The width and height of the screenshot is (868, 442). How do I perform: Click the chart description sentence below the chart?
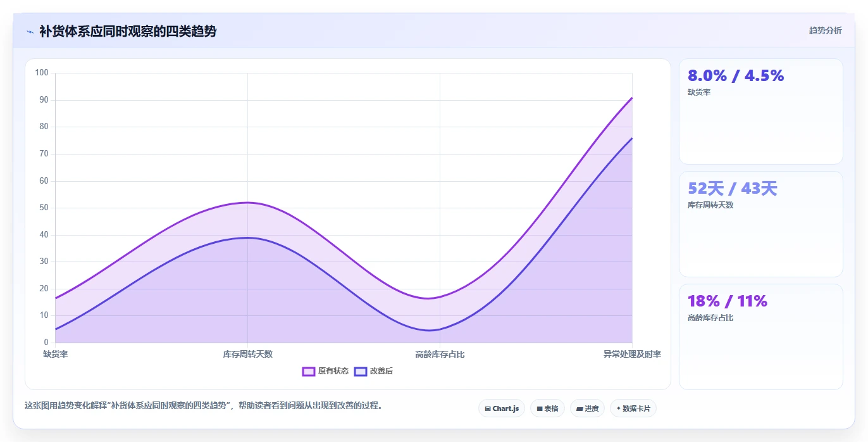tap(204, 406)
